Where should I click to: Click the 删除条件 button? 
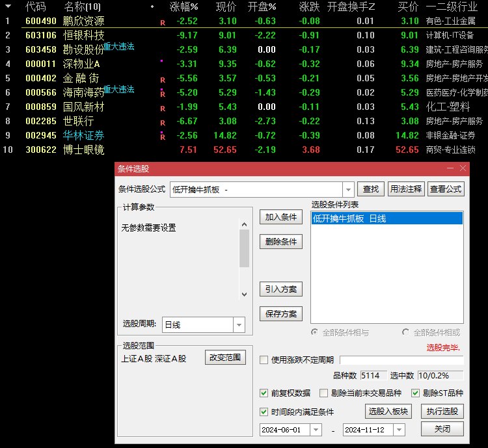[x=281, y=241]
